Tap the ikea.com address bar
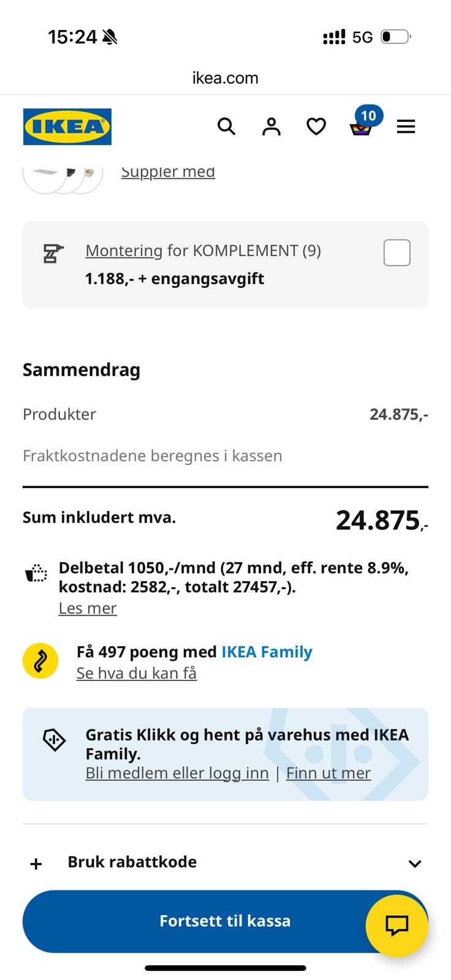The height and width of the screenshot is (980, 451). click(x=225, y=78)
